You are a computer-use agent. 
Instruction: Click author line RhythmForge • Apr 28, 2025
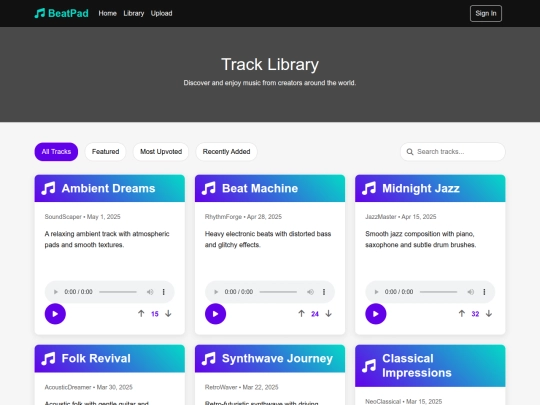click(243, 217)
